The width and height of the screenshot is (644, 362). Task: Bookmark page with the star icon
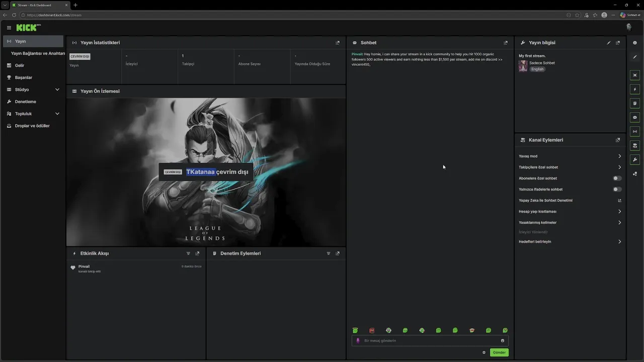(x=577, y=15)
